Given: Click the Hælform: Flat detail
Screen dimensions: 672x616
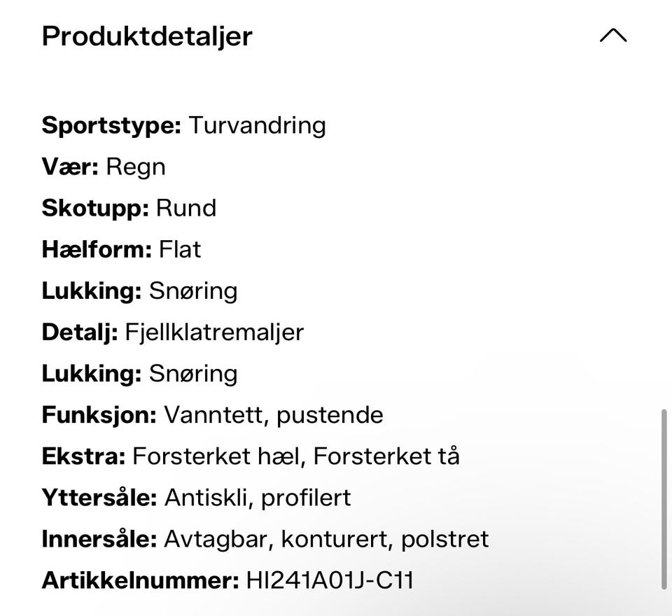Looking at the screenshot, I should point(121,249).
